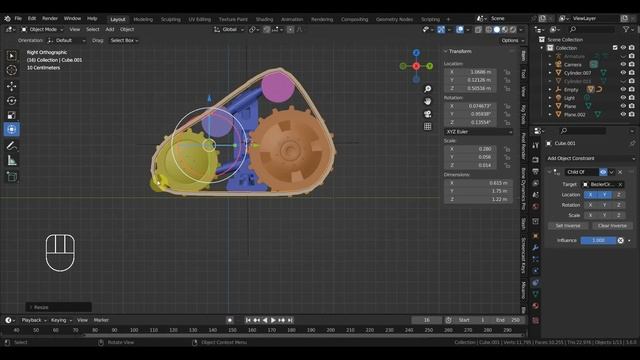Toggle Scale Y in Child Of constraint
Image resolution: width=640 pixels, height=360 pixels.
click(604, 215)
